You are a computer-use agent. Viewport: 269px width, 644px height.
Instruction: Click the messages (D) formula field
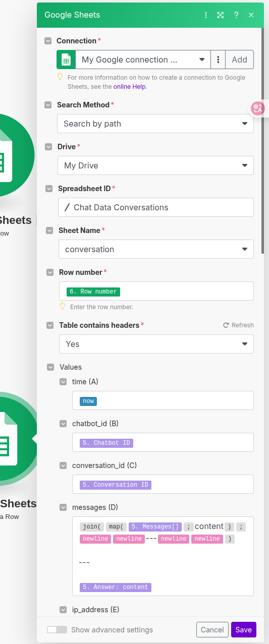163,556
